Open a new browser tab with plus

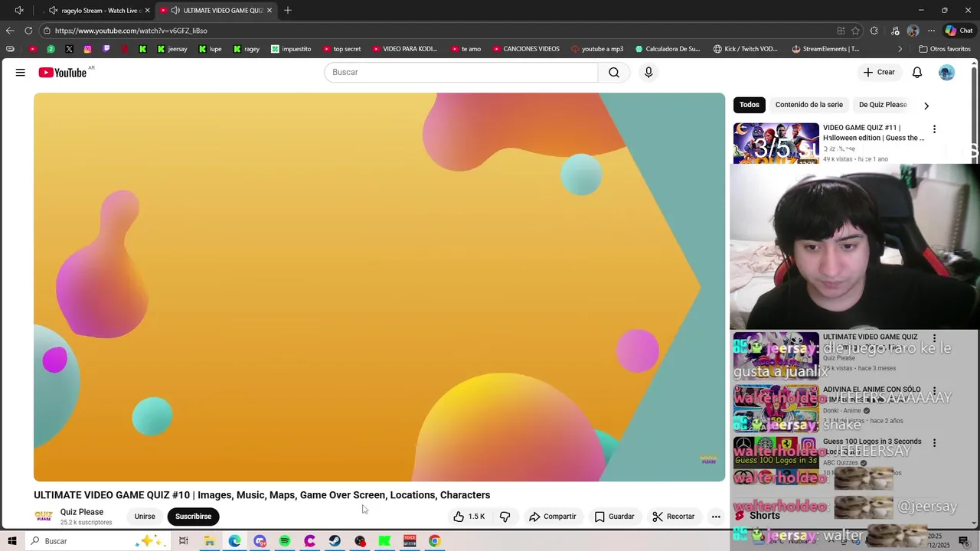(288, 10)
